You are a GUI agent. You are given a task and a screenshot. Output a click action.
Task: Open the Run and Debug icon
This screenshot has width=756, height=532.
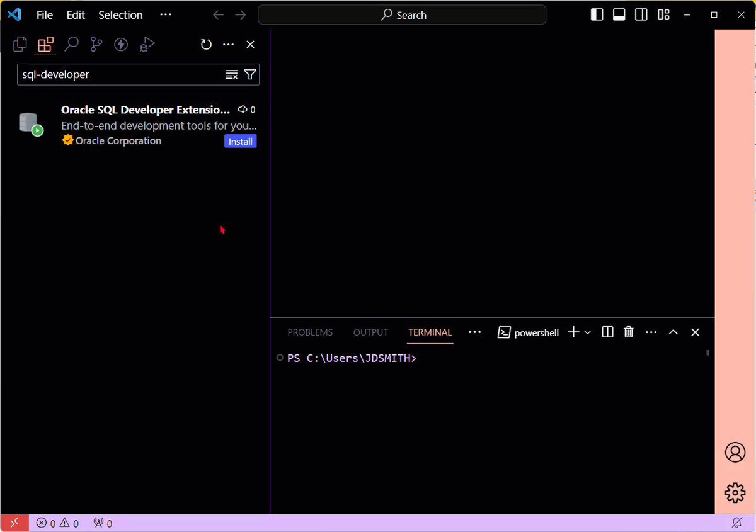click(x=147, y=44)
